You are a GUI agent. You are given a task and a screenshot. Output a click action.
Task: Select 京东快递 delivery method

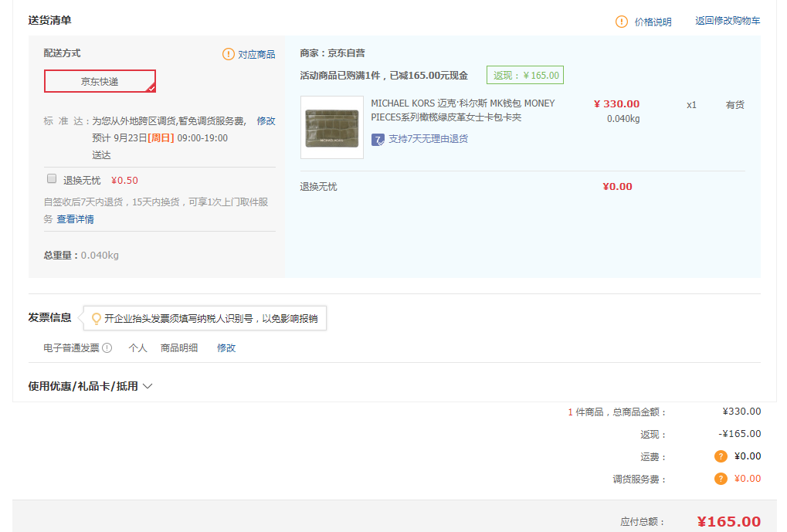click(x=100, y=81)
